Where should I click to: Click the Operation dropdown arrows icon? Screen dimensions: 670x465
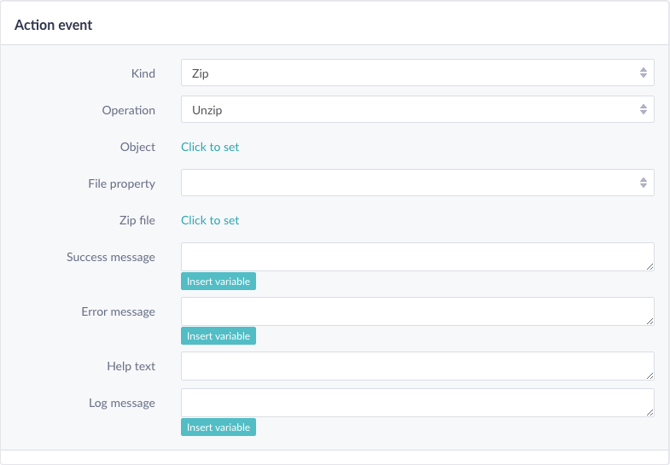[643, 109]
